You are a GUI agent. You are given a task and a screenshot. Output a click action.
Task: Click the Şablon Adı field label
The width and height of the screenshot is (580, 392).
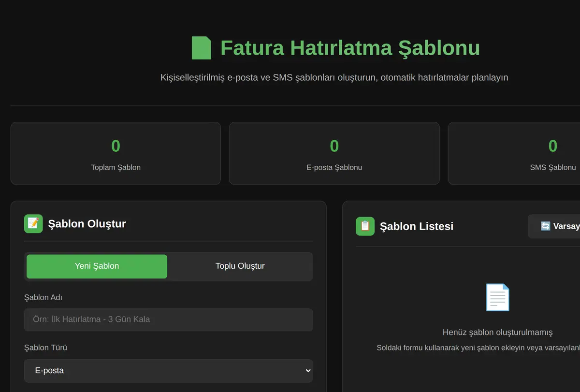click(x=43, y=297)
